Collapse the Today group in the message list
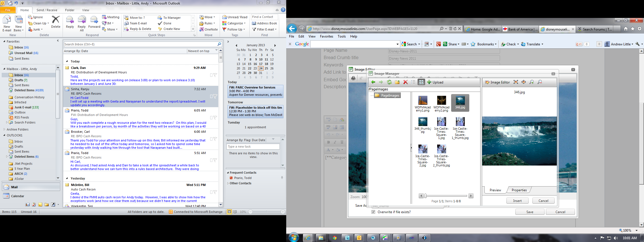The image size is (644, 242). (x=67, y=61)
